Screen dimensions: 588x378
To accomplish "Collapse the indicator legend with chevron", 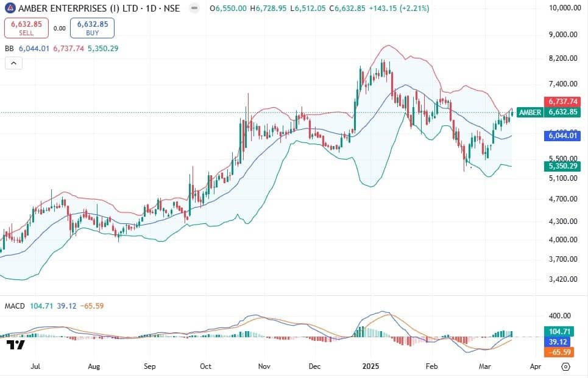I will click(x=13, y=63).
